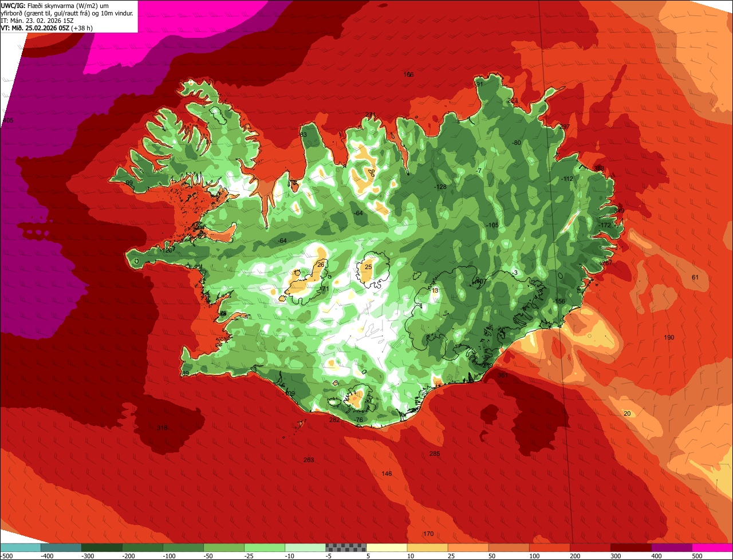Click the '271' value on the north coast
Screen dimensions: 733x560
tap(371, 115)
